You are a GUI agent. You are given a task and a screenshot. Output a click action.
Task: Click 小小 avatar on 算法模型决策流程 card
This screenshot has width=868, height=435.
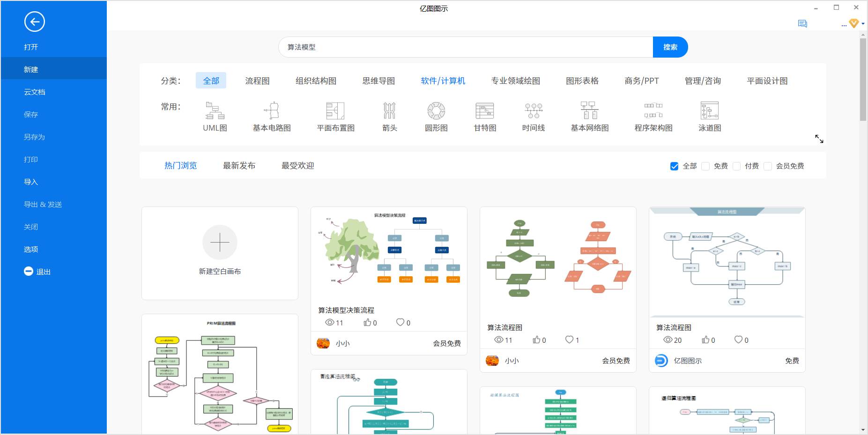[x=323, y=343]
